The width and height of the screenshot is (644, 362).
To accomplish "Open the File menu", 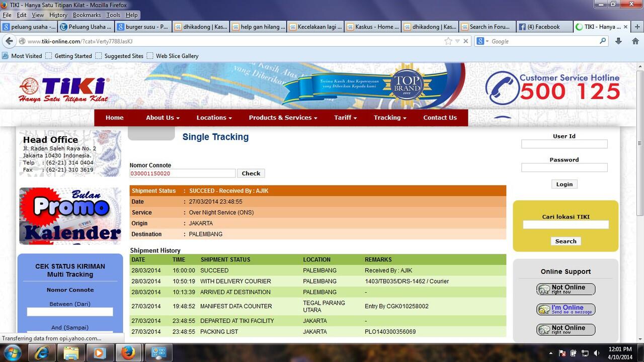I will coord(7,15).
